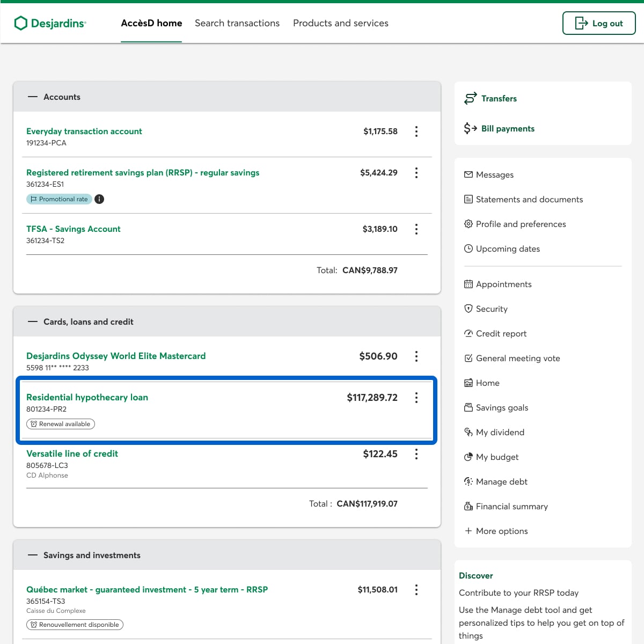The height and width of the screenshot is (644, 644).
Task: Open the TFSA - Savings Account link
Action: (74, 229)
